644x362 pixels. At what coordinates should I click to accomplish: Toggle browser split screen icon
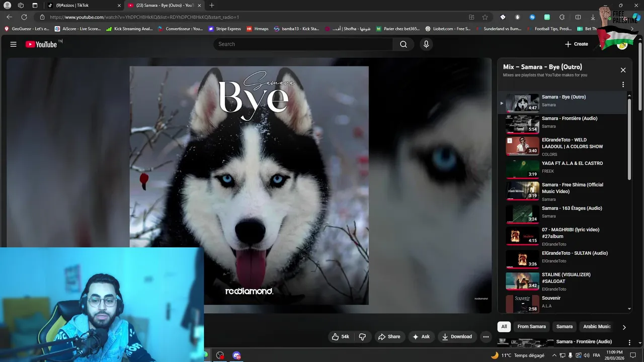click(578, 17)
